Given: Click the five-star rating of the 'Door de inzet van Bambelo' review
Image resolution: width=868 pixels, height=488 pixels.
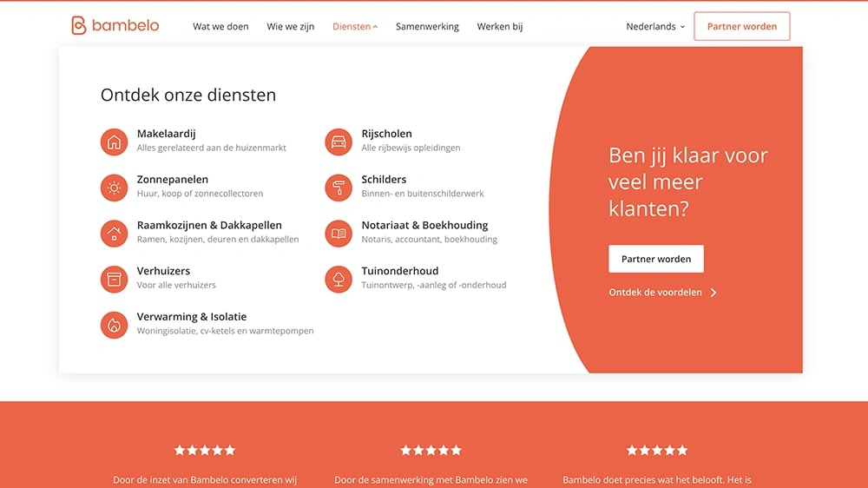Looking at the screenshot, I should pos(205,451).
